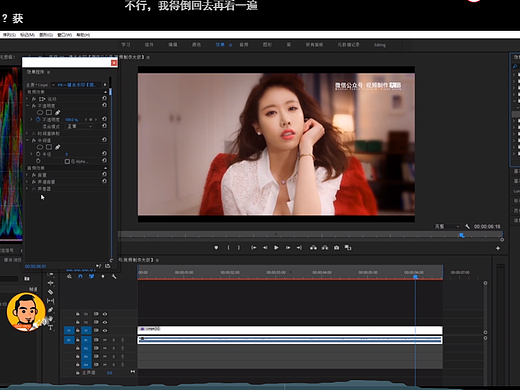Screen dimensions: 520x390
Task: Select the Track Select Forward tool
Action: (x=51, y=274)
